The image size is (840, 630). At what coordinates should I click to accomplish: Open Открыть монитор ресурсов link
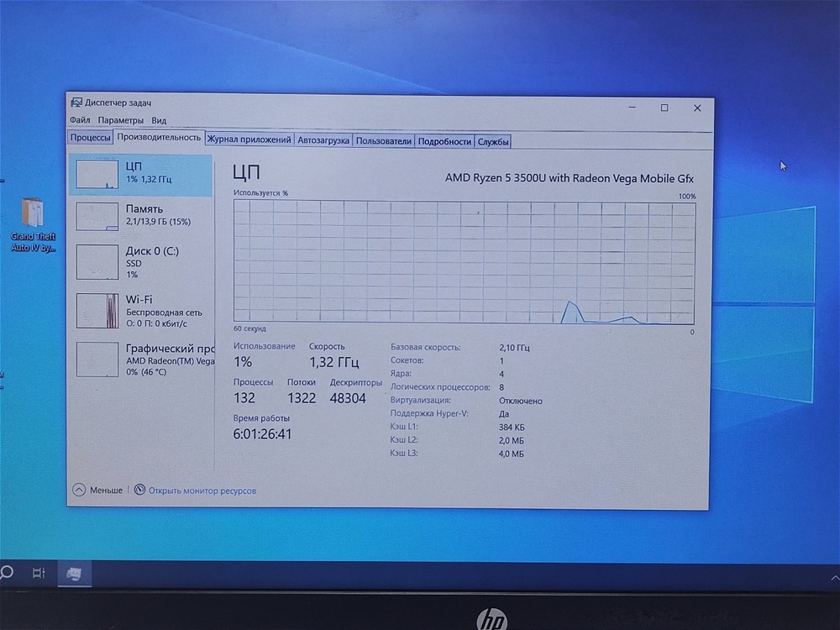click(202, 491)
